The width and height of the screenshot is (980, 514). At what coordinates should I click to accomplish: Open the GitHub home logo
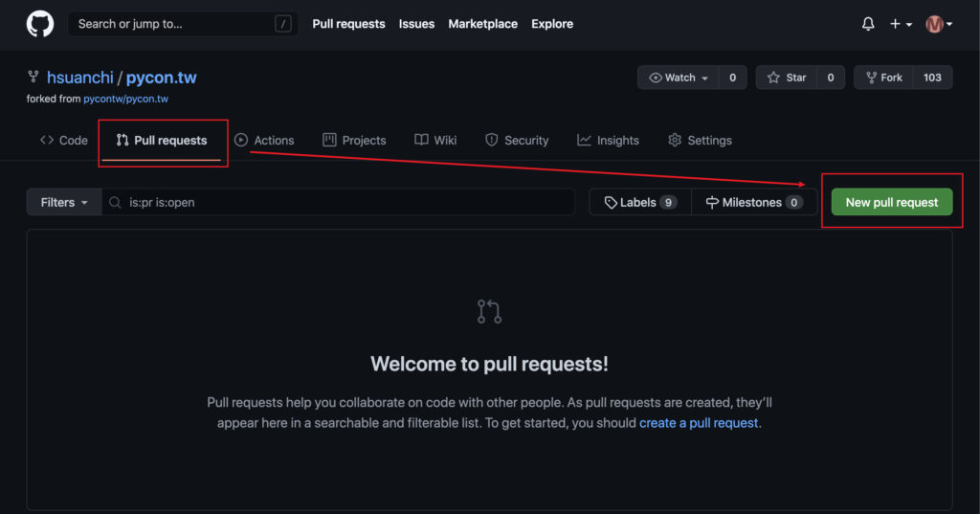[40, 24]
